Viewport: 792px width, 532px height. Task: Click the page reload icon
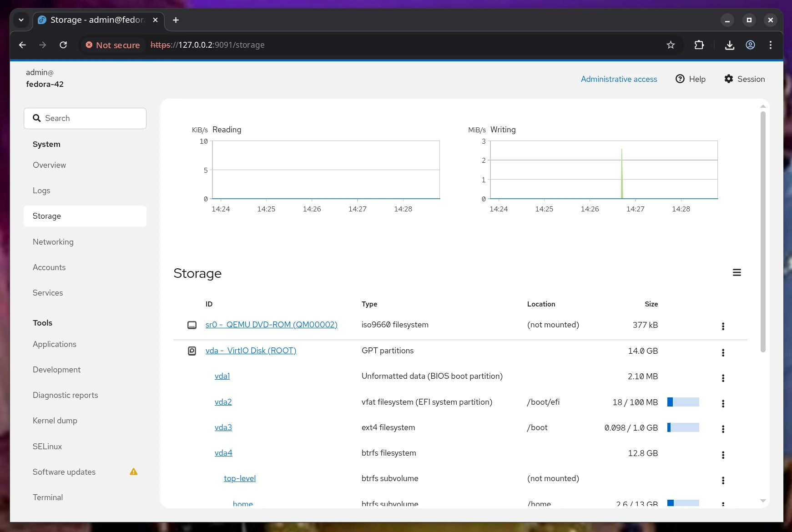click(64, 45)
